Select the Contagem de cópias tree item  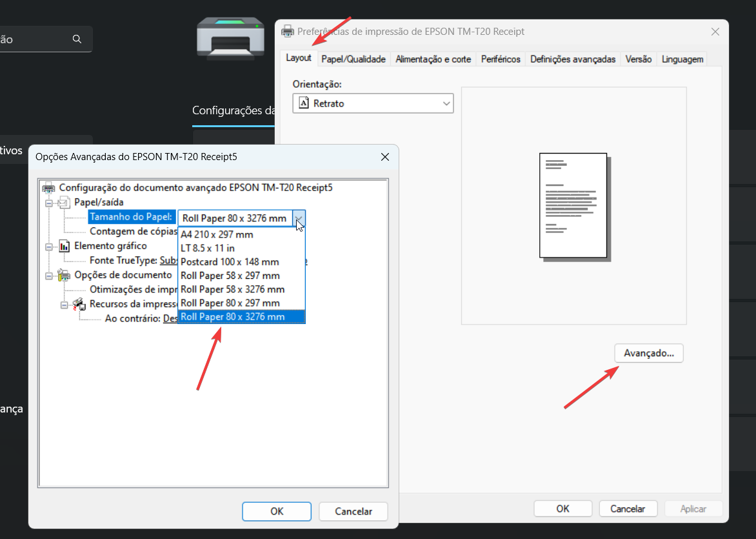point(133,232)
